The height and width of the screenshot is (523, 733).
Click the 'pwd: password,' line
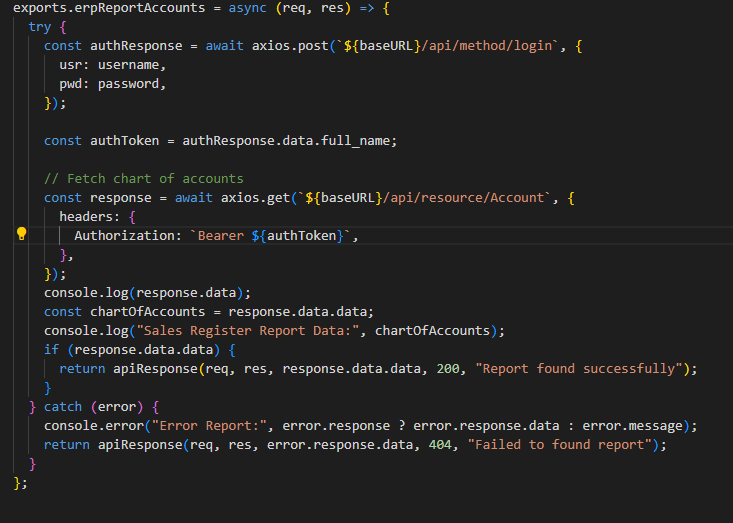[113, 84]
